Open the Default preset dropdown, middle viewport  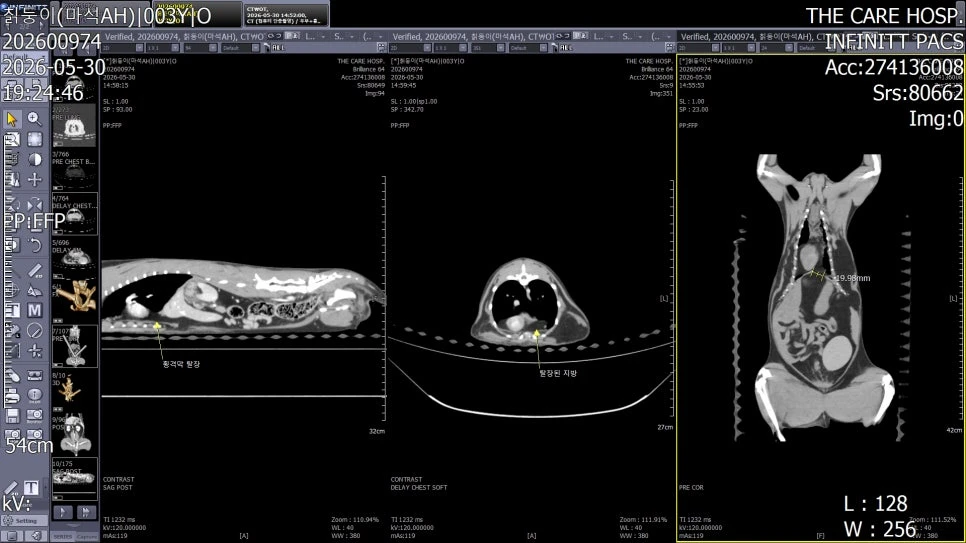527,47
